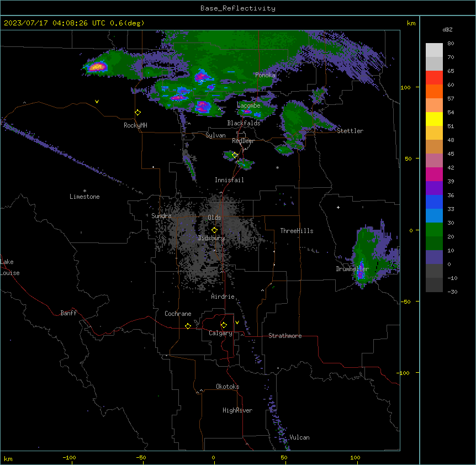This screenshot has width=476, height=465.
Task: Click yellow diamond marker near RockyMH
Action: click(x=138, y=113)
